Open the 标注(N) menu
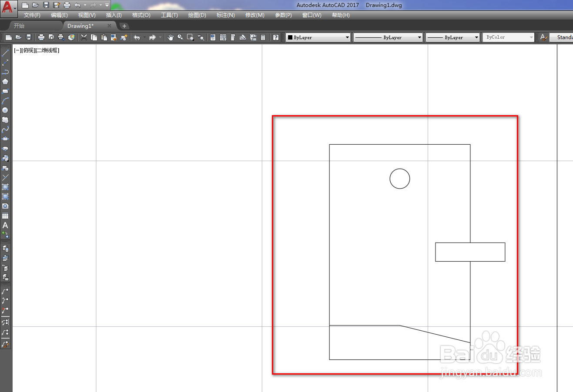 (226, 15)
